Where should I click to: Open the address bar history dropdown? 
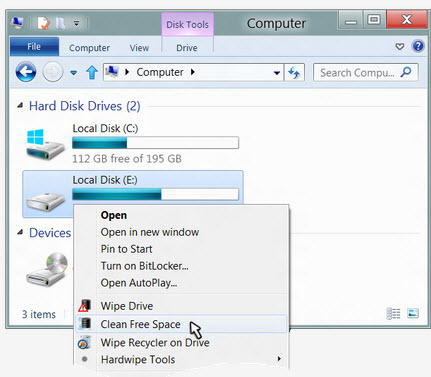pos(276,73)
